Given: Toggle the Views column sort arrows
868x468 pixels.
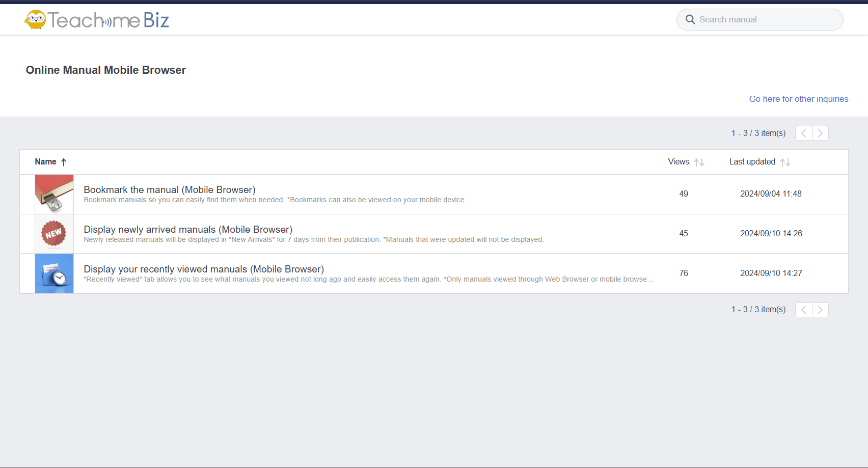Looking at the screenshot, I should (699, 162).
